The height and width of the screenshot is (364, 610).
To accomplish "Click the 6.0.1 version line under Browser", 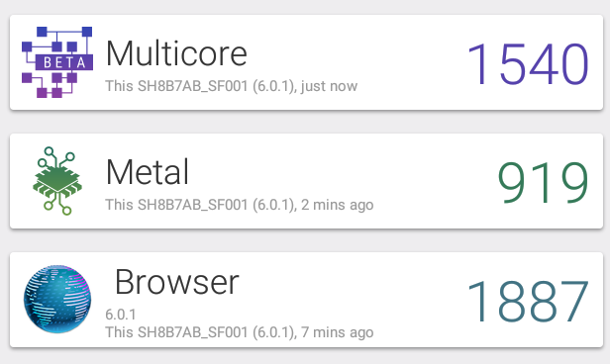I will point(121,315).
